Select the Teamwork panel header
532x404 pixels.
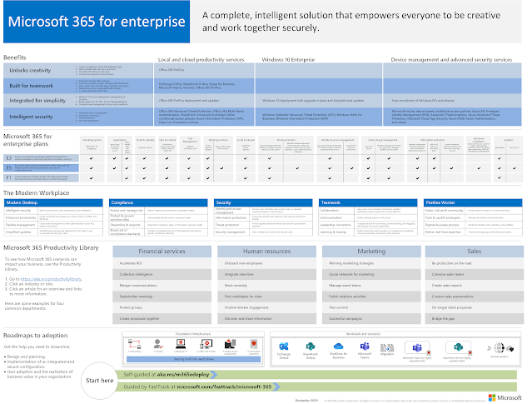click(x=368, y=202)
